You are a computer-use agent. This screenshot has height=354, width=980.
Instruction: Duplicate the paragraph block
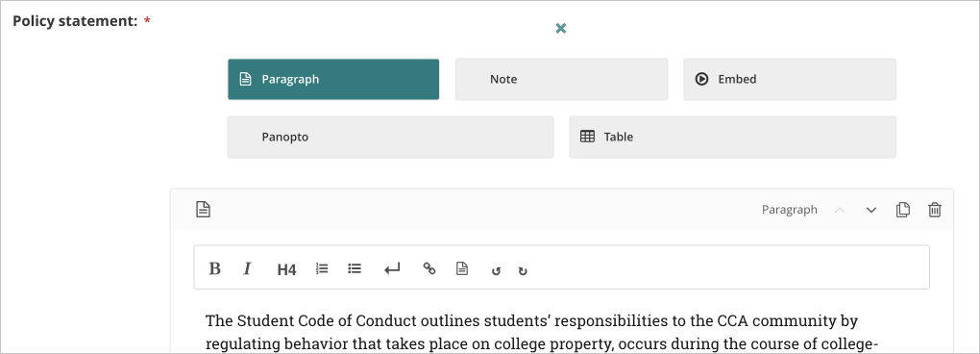902,210
